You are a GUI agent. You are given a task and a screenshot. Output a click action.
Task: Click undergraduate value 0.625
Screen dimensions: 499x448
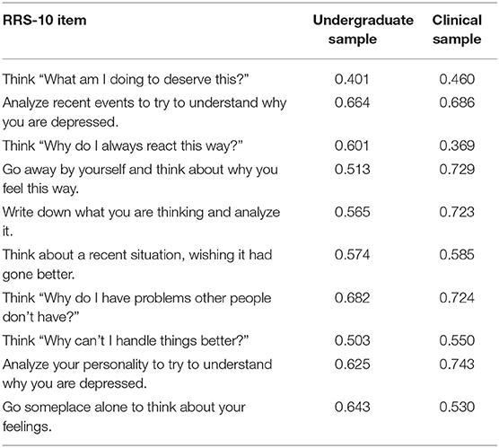(x=352, y=365)
